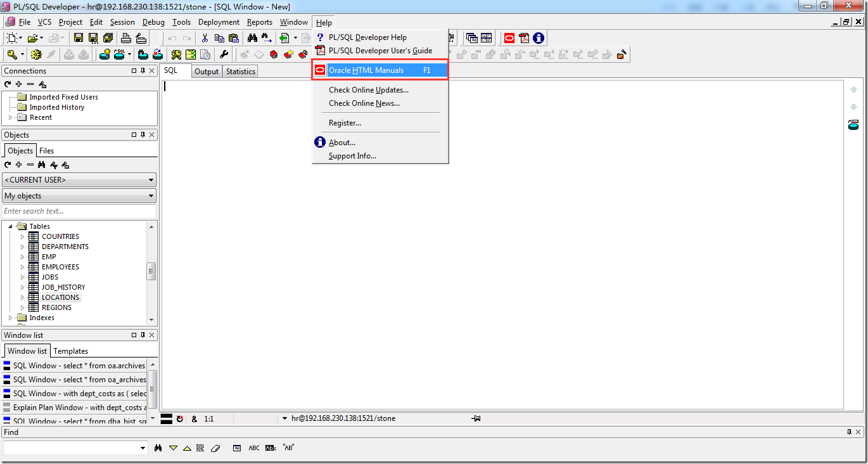Click the red book Macro icon
The height and width of the screenshot is (464, 868).
[274, 55]
